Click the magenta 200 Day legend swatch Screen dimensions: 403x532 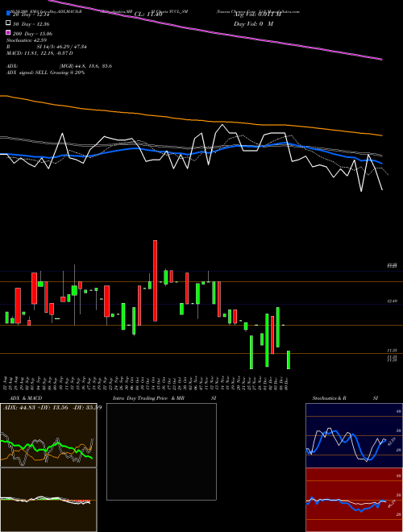pyautogui.click(x=9, y=33)
